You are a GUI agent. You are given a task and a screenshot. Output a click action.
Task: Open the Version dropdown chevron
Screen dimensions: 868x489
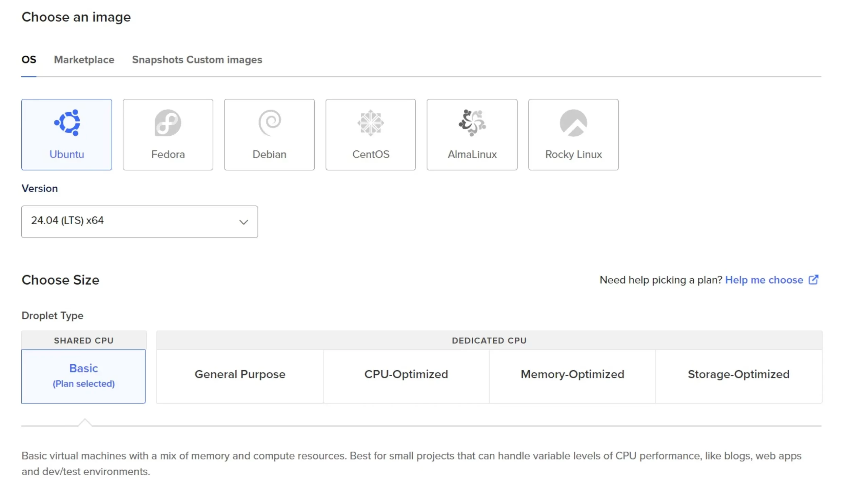(x=243, y=222)
